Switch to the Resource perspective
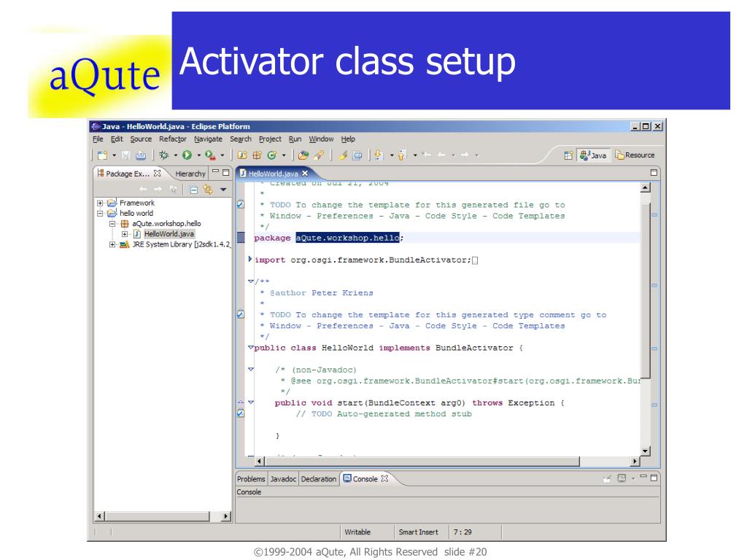Viewport: 747px width, 560px height. pyautogui.click(x=635, y=155)
